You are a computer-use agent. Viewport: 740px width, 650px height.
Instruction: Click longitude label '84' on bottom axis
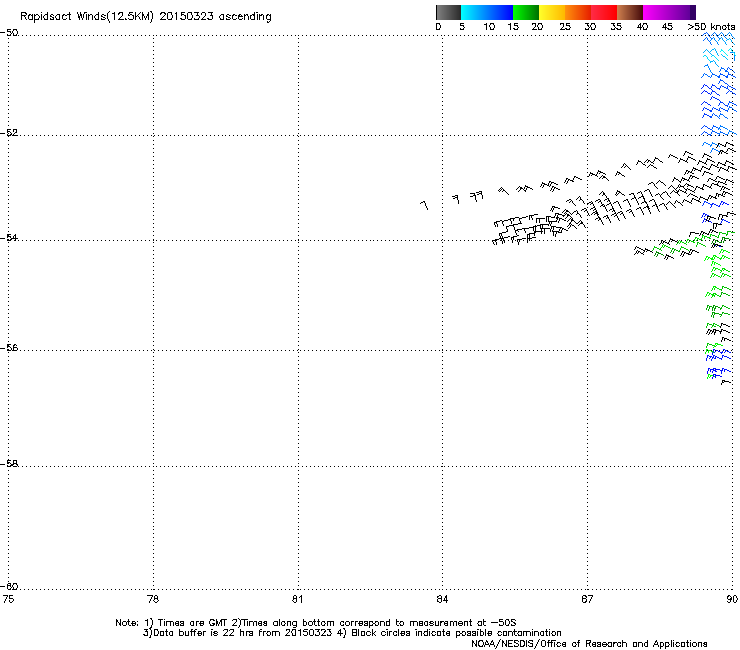(442, 599)
